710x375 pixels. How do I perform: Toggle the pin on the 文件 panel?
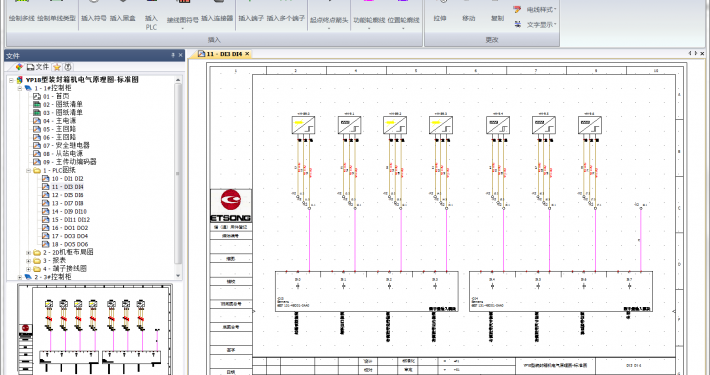pos(173,55)
